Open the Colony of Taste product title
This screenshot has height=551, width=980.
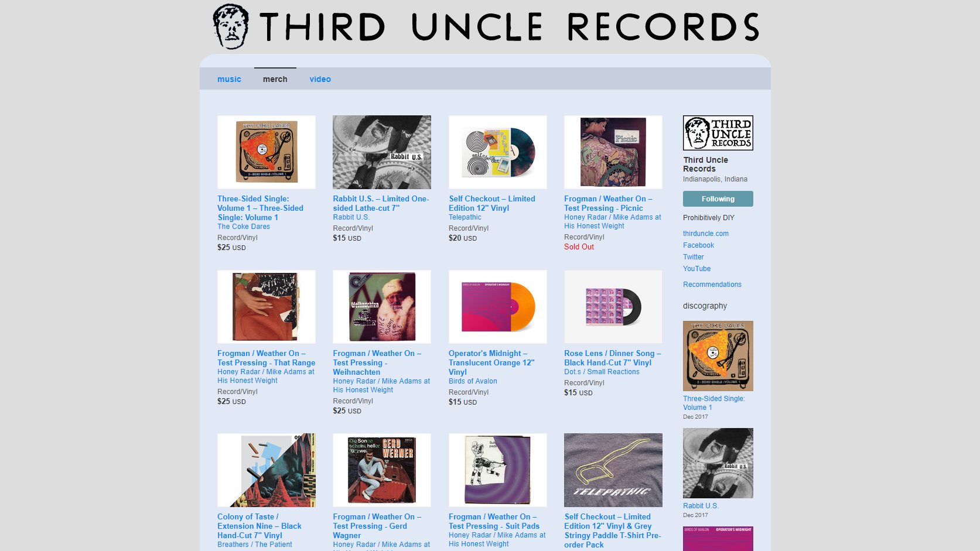tap(259, 526)
